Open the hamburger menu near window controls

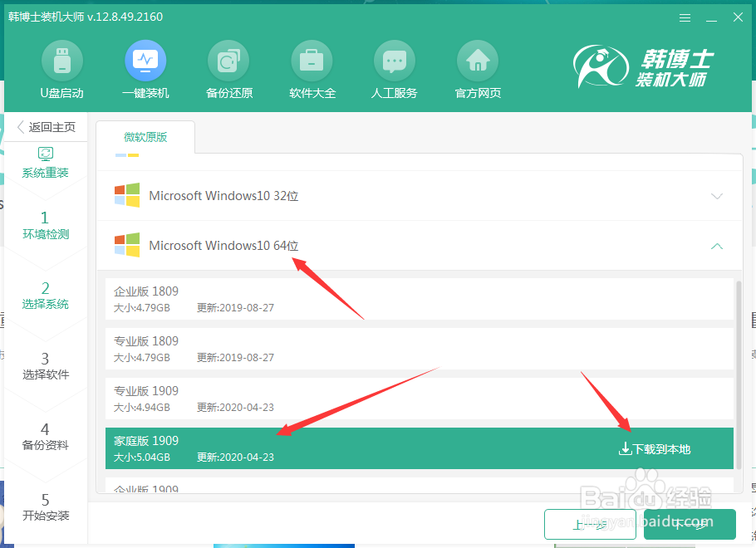point(685,17)
